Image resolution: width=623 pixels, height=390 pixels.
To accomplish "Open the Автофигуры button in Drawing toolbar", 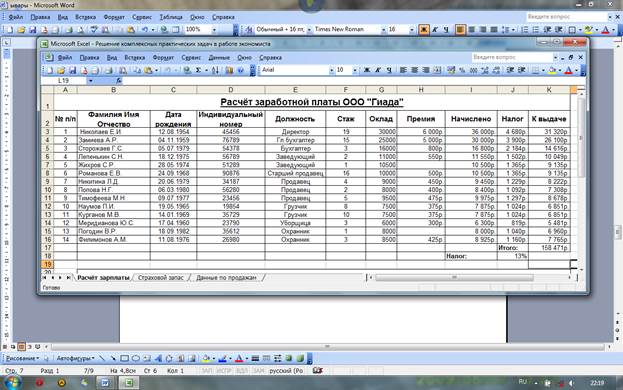I will [x=75, y=358].
